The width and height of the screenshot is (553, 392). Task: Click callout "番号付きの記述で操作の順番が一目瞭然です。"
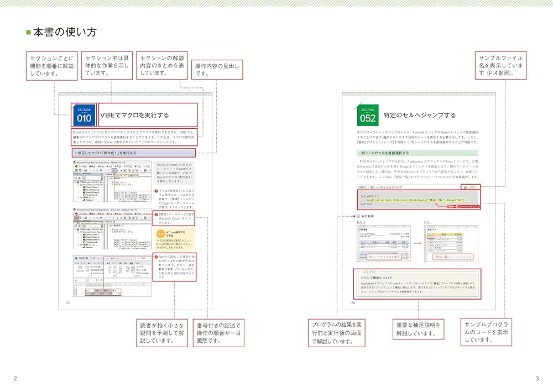(x=218, y=333)
